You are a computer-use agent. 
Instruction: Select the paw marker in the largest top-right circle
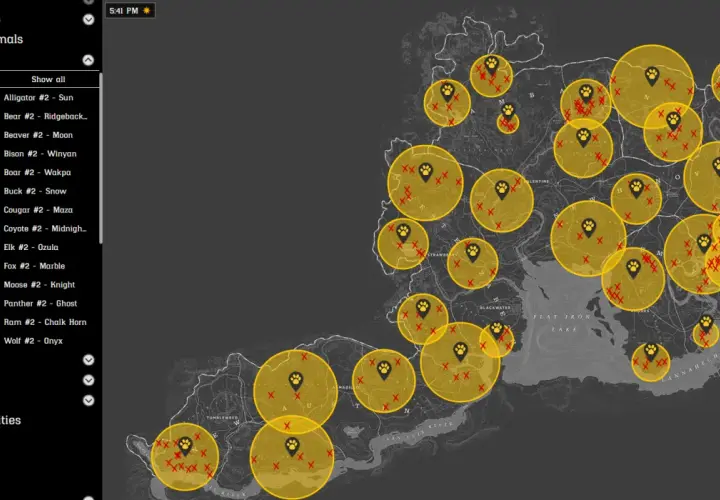click(x=652, y=76)
